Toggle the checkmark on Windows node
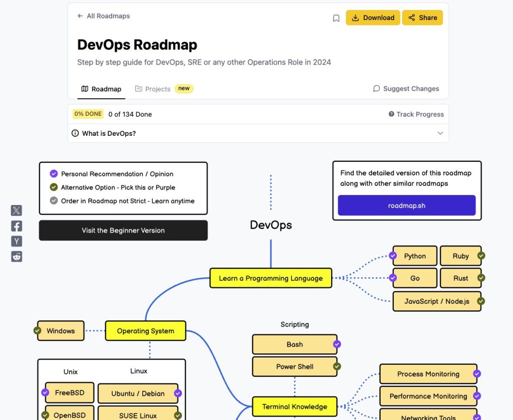 click(x=37, y=331)
